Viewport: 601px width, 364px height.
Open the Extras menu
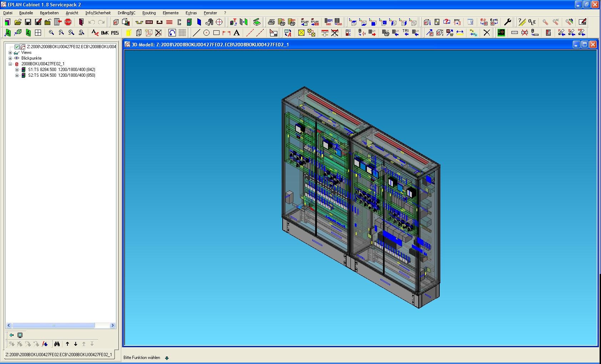point(191,13)
